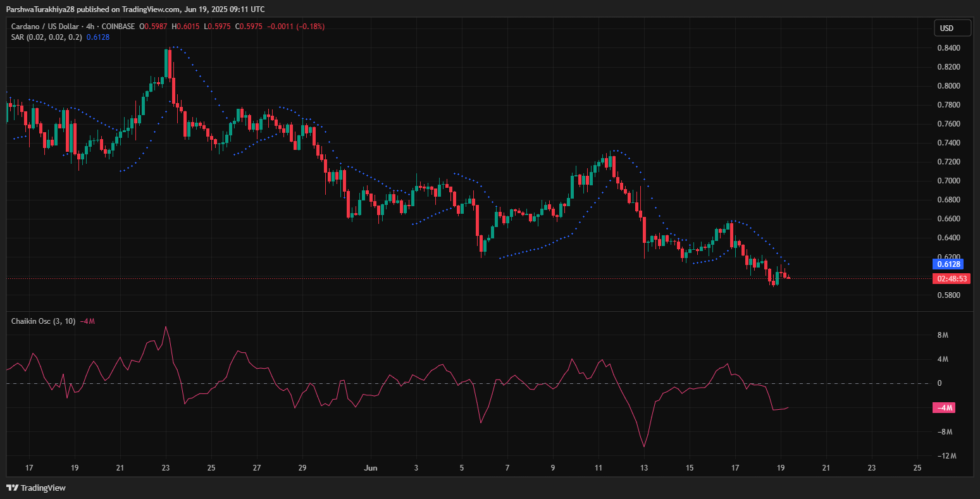Click the date 23 at the far right of the time axis
The width and height of the screenshot is (980, 499).
coord(872,468)
